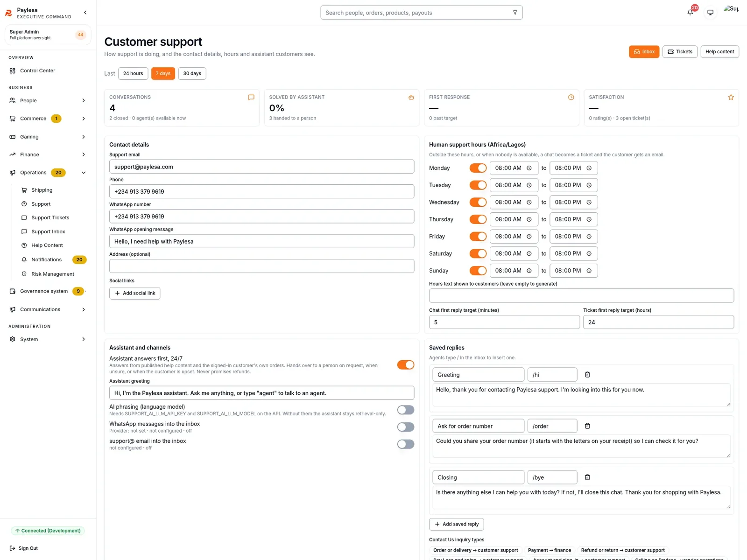This screenshot has width=747, height=560.
Task: Turn off Wednesday support hours toggle
Action: coord(478,202)
